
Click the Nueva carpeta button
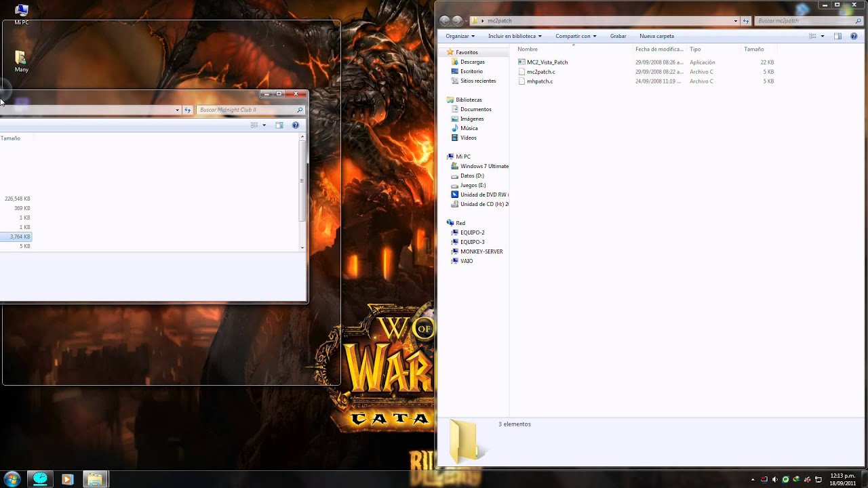[x=656, y=36]
